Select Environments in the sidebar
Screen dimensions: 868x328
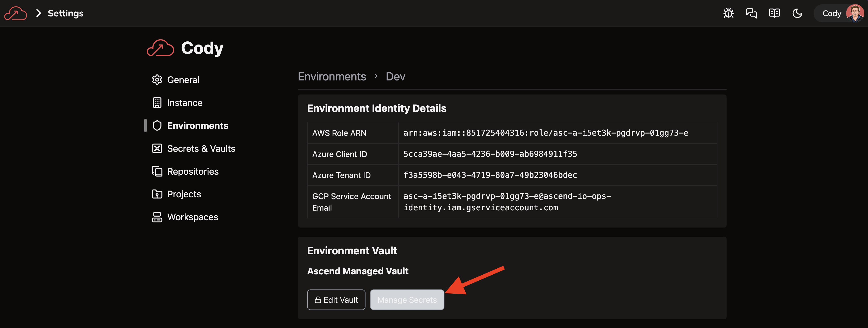pos(197,126)
